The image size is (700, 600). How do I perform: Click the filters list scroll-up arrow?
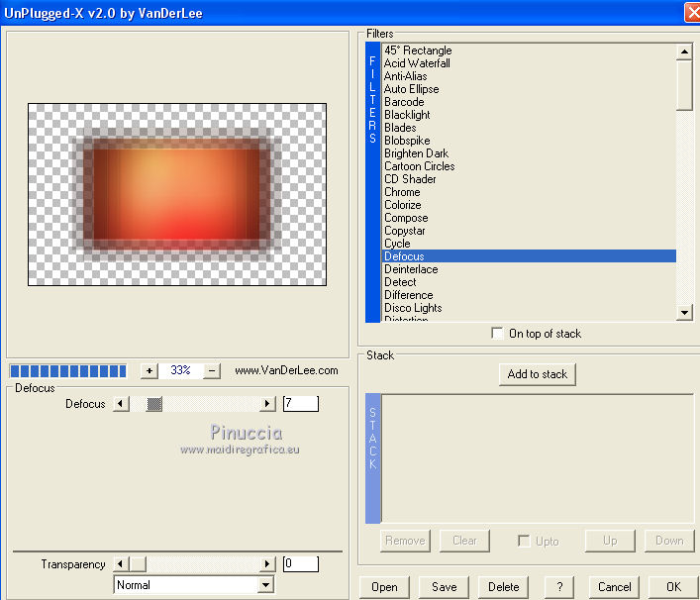pyautogui.click(x=684, y=51)
